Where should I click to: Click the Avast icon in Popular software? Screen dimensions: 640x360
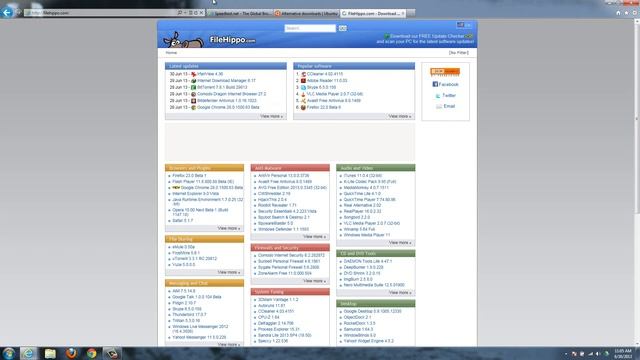pyautogui.click(x=303, y=100)
